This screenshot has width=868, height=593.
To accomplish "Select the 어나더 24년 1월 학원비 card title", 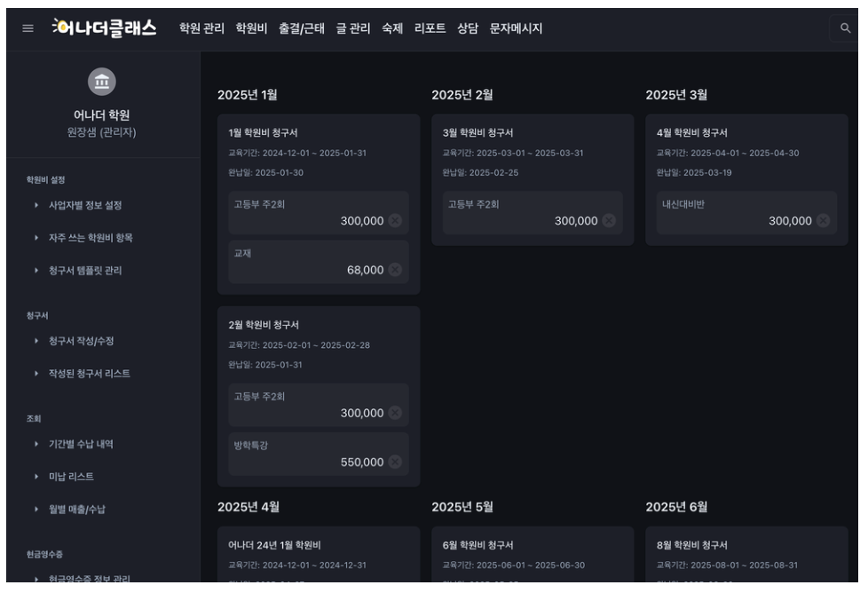I will click(274, 545).
